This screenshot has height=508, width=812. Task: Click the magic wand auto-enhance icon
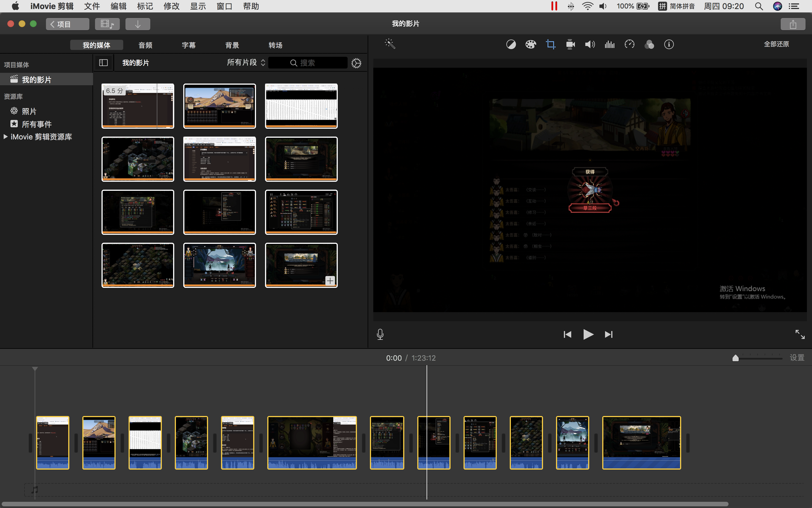390,44
